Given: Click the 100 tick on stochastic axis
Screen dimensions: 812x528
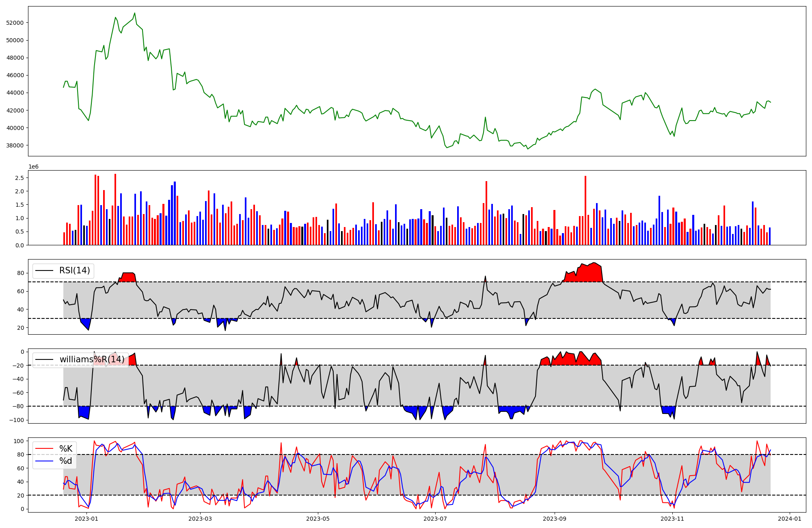Looking at the screenshot, I should pos(19,441).
